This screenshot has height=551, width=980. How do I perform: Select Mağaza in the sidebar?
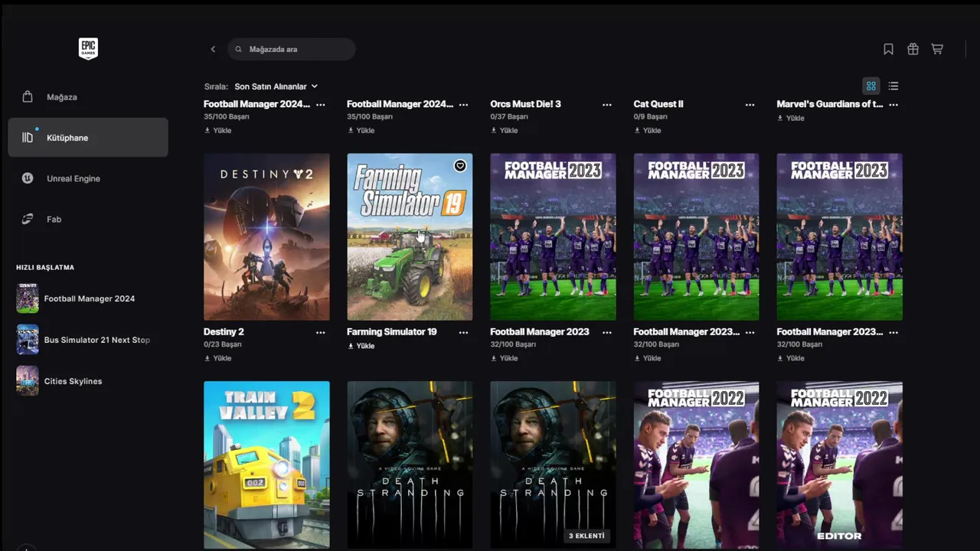88,97
